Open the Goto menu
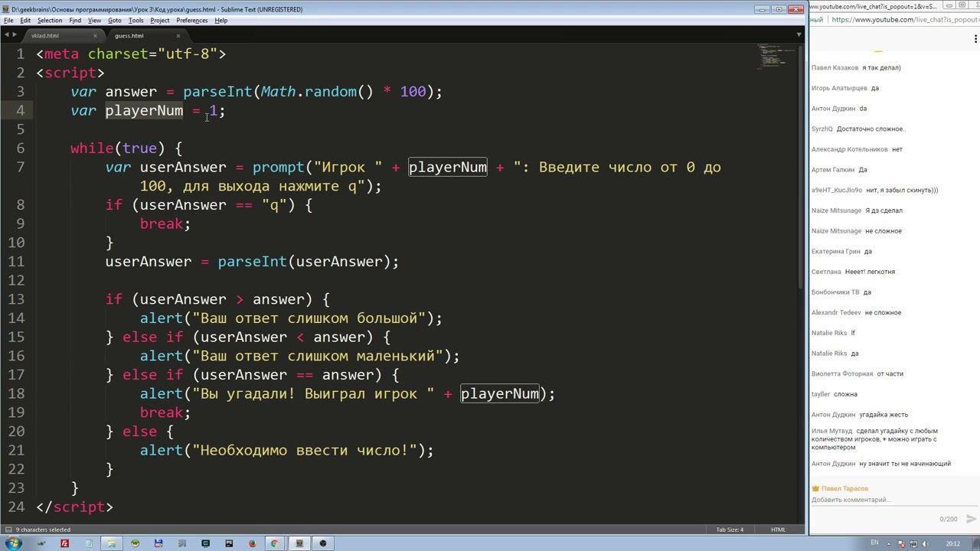 click(114, 21)
